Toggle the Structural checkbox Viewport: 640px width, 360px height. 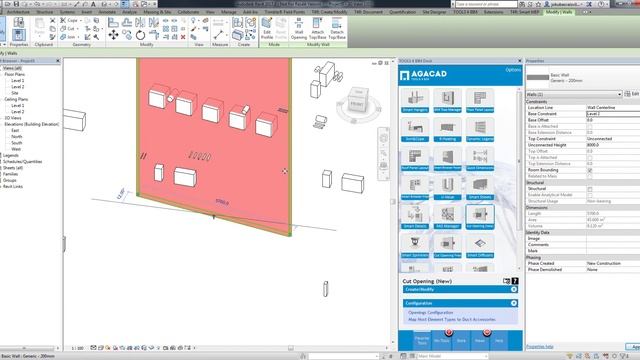tap(590, 189)
